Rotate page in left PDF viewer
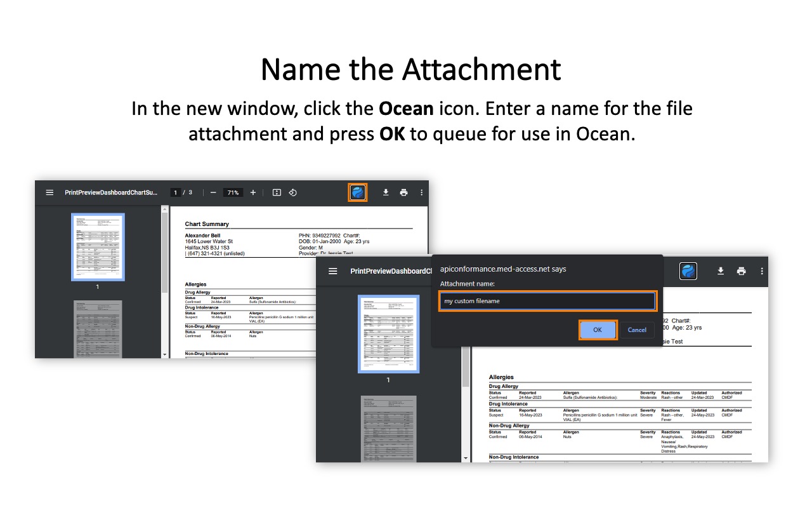 tap(292, 192)
